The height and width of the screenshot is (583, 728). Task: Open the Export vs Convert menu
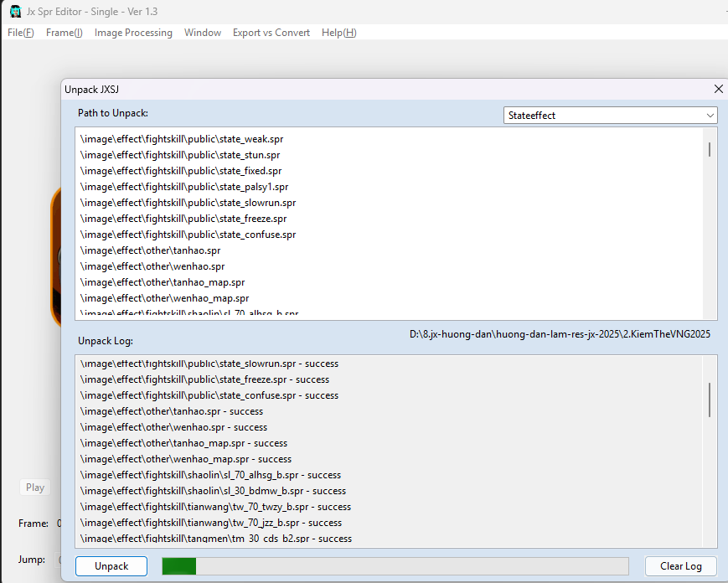[271, 33]
